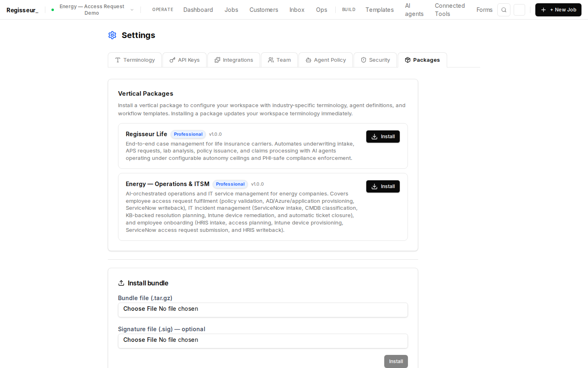Click the Regisseur Life package title
Image resolution: width=588 pixels, height=368 pixels.
pos(146,134)
